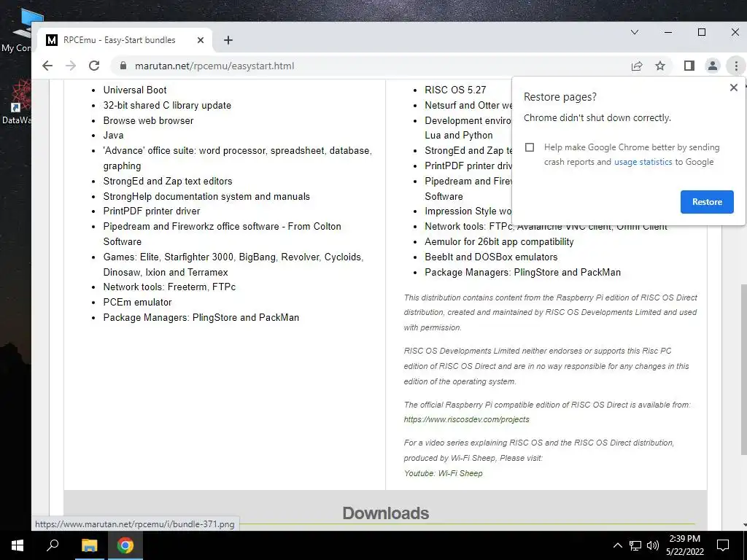Expand the tab search chevron

click(635, 32)
